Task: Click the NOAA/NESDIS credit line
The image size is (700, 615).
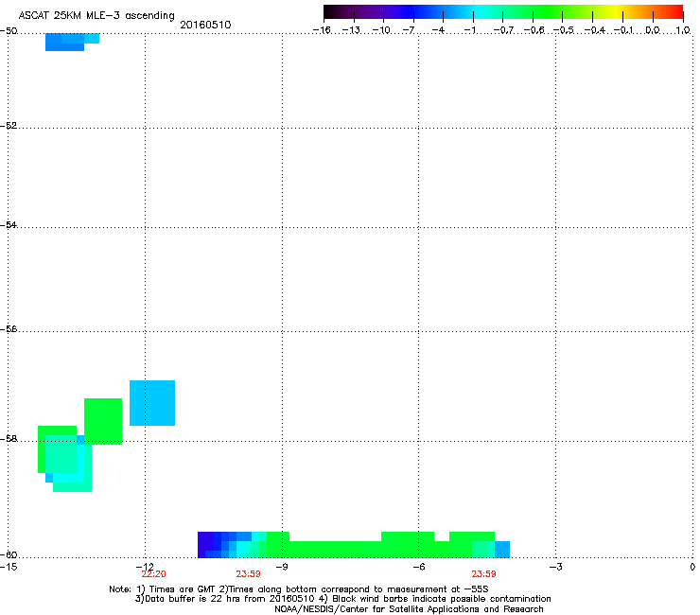Action: point(409,608)
